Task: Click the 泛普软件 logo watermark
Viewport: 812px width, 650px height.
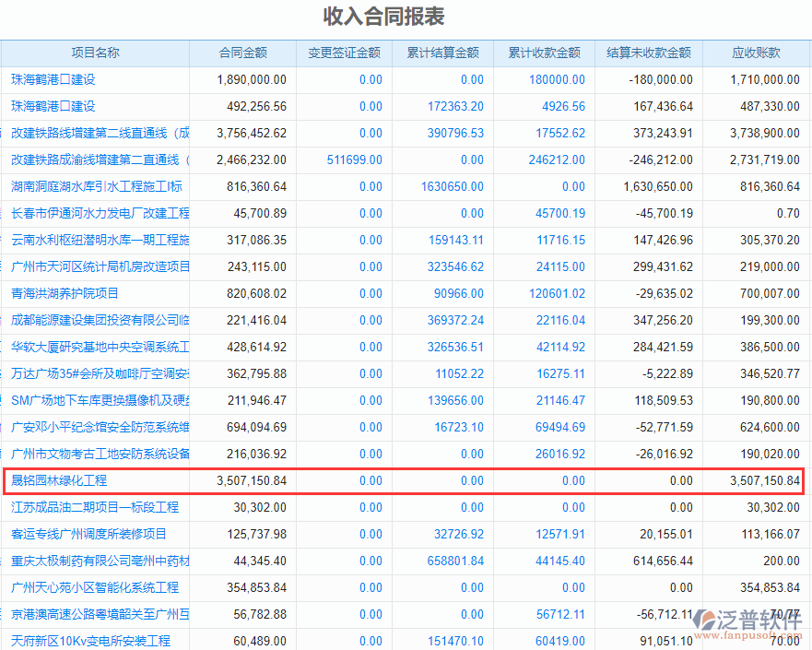Action: coord(748,620)
